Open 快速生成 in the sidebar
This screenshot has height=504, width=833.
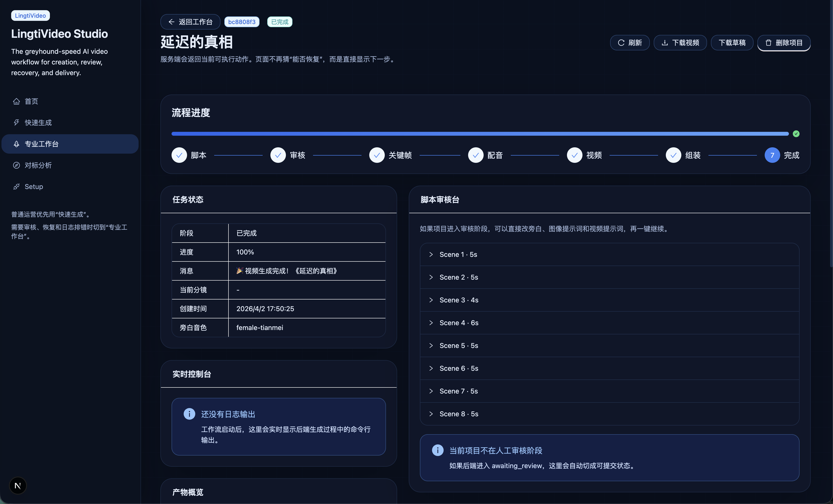[70, 123]
